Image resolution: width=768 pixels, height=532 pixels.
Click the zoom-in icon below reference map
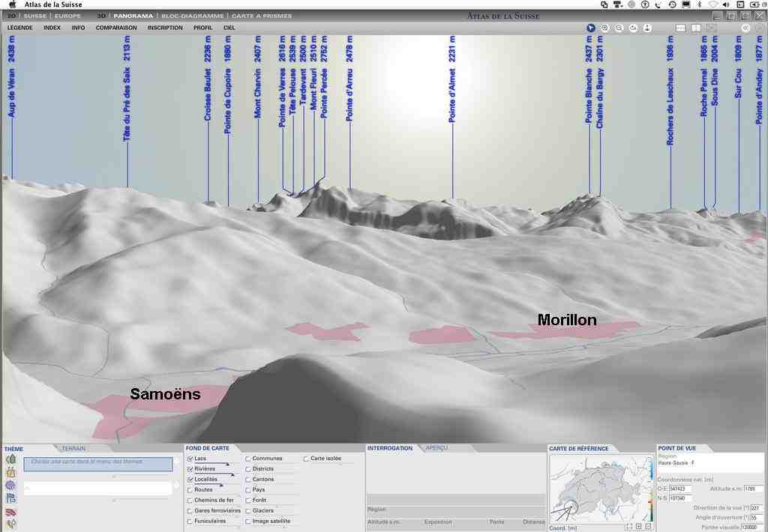pyautogui.click(x=638, y=527)
